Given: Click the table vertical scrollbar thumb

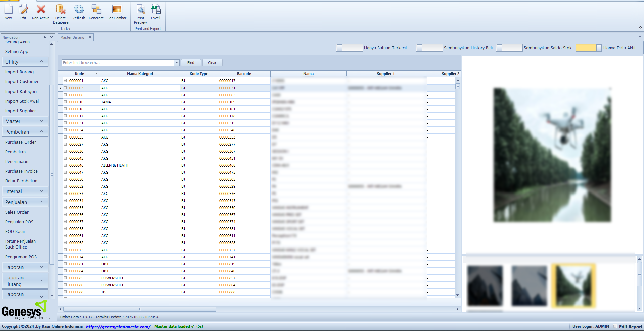Looking at the screenshot, I should click(x=458, y=86).
